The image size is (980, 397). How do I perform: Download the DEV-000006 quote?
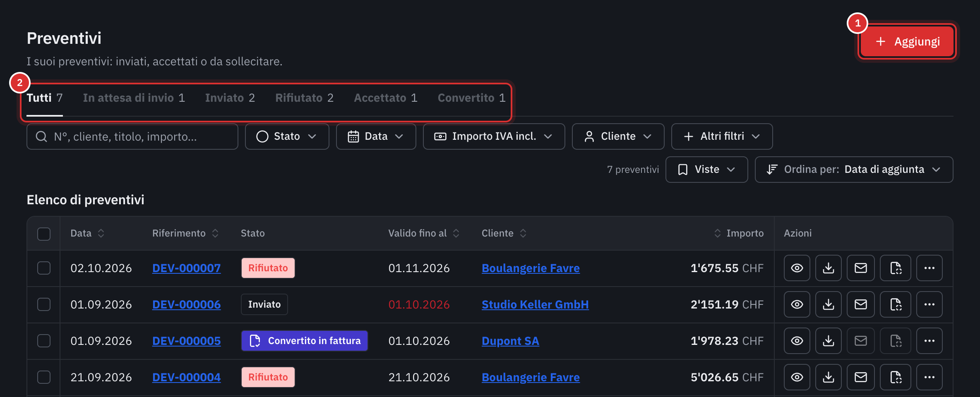coord(828,304)
